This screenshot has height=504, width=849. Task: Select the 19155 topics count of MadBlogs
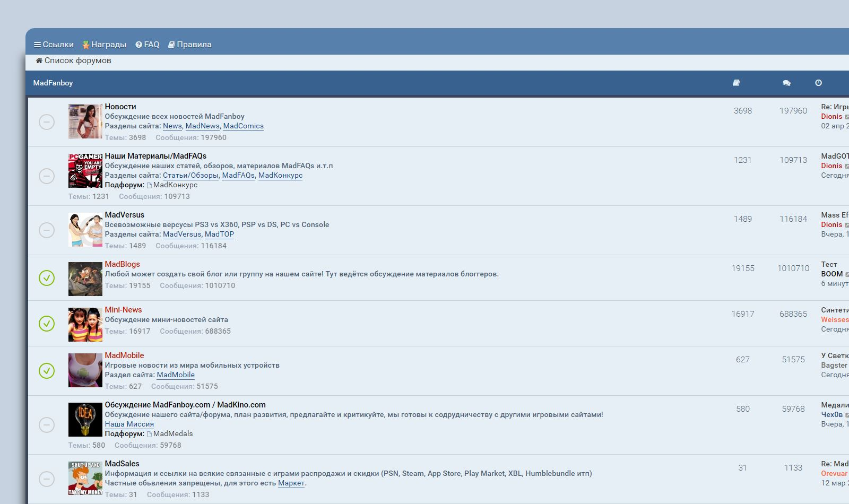click(x=743, y=268)
